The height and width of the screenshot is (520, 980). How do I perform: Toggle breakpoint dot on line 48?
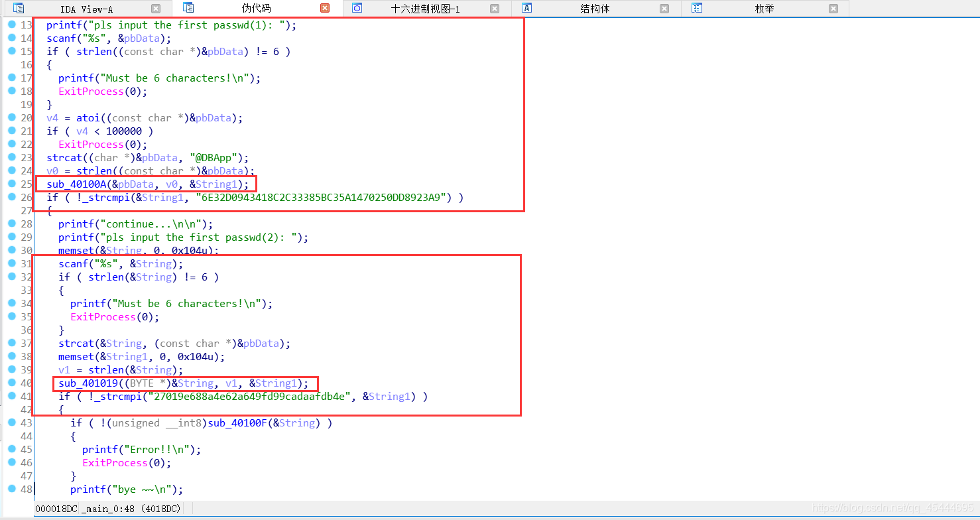(x=11, y=489)
